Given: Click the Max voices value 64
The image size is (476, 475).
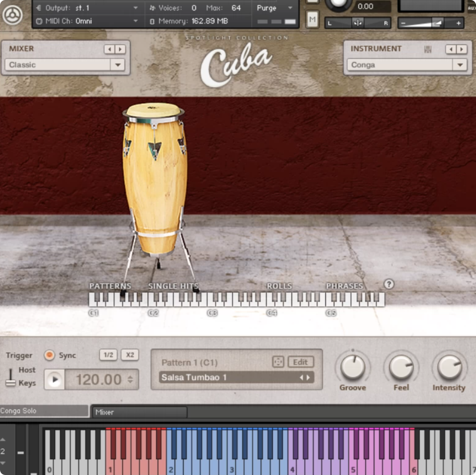Looking at the screenshot, I should pos(236,8).
